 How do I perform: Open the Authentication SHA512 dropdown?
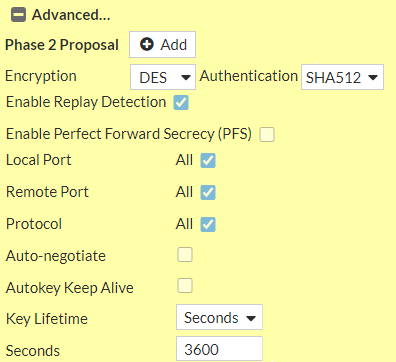(342, 77)
